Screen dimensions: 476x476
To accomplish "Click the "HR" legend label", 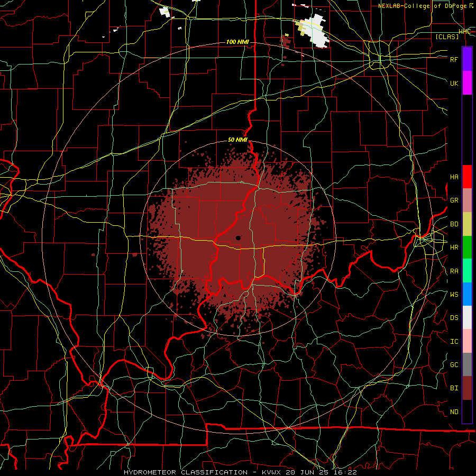I will pyautogui.click(x=454, y=248).
